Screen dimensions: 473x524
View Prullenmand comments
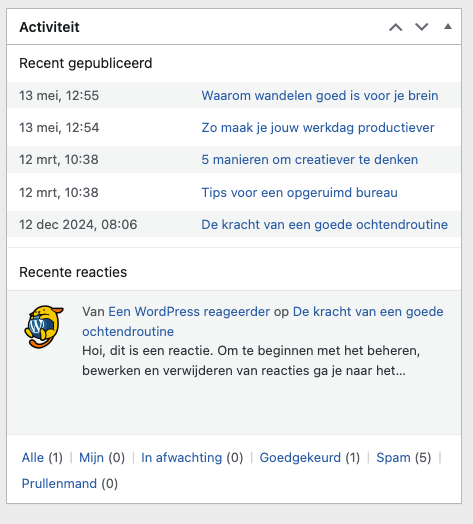point(59,484)
